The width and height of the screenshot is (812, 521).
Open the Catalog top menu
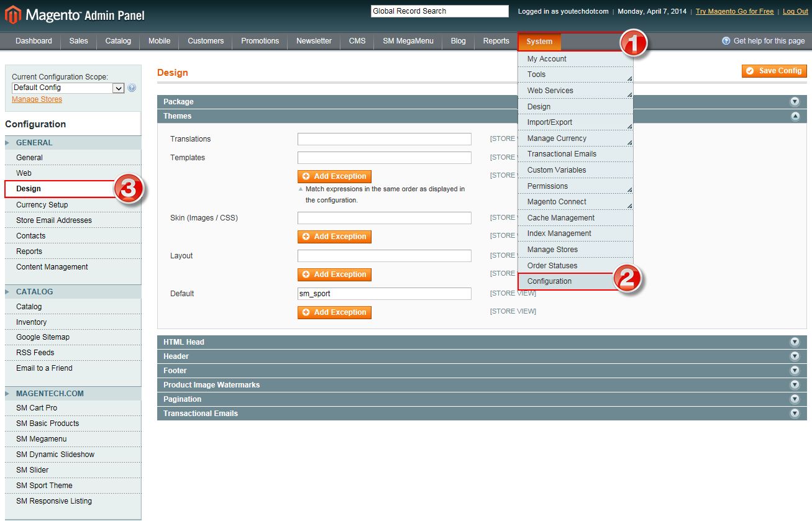pyautogui.click(x=118, y=41)
